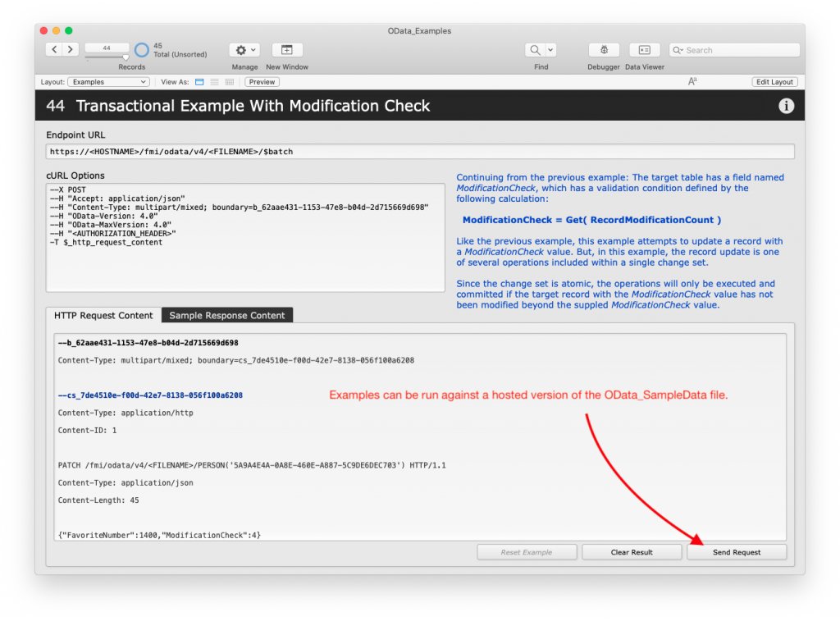
Task: Select the HTTP Request Content tab
Action: click(102, 314)
